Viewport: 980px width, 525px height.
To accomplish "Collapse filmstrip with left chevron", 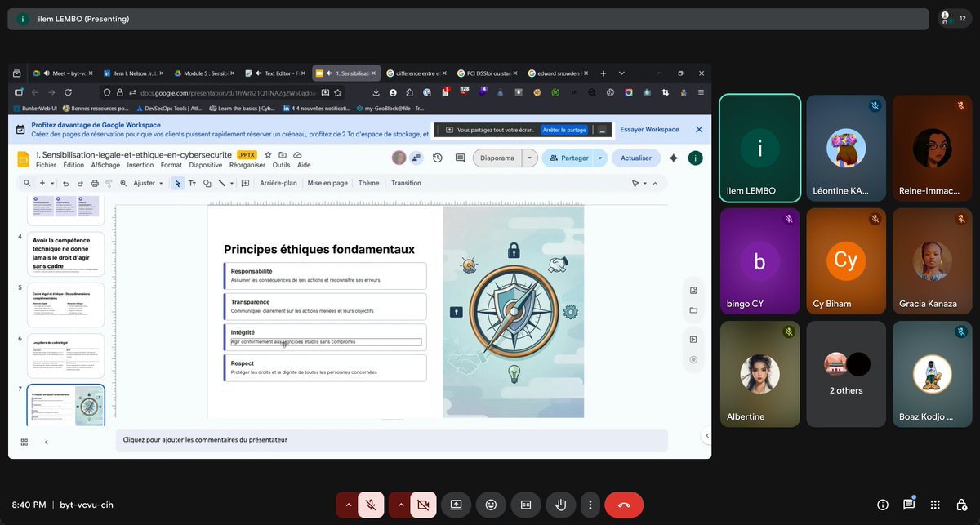I will point(47,442).
